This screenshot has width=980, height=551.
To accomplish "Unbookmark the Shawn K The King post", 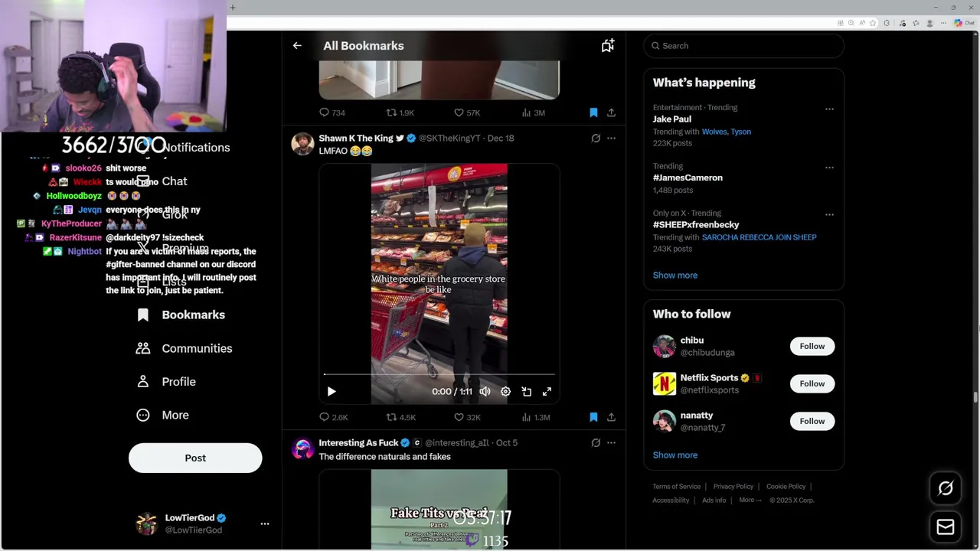I will (593, 417).
